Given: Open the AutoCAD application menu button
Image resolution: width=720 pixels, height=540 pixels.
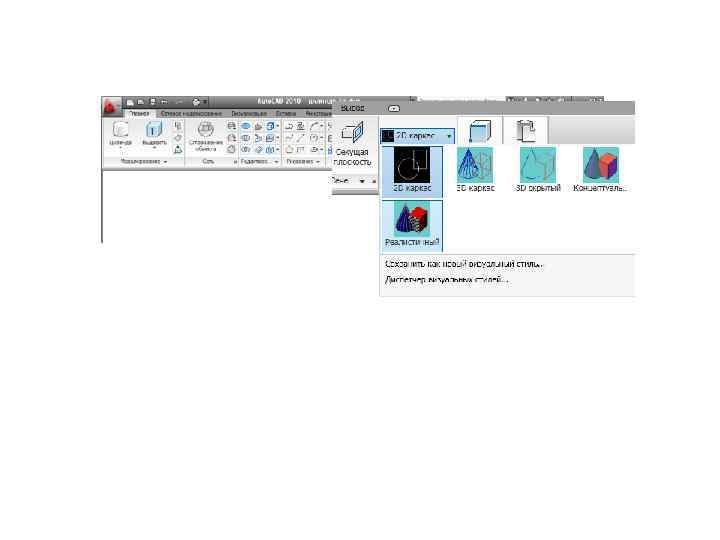Looking at the screenshot, I should [x=112, y=107].
